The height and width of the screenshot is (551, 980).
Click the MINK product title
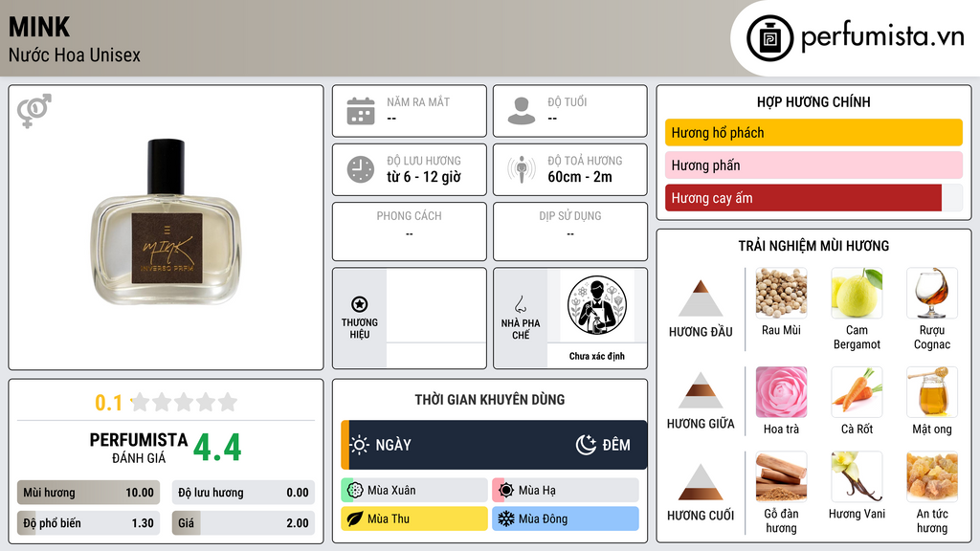38,27
